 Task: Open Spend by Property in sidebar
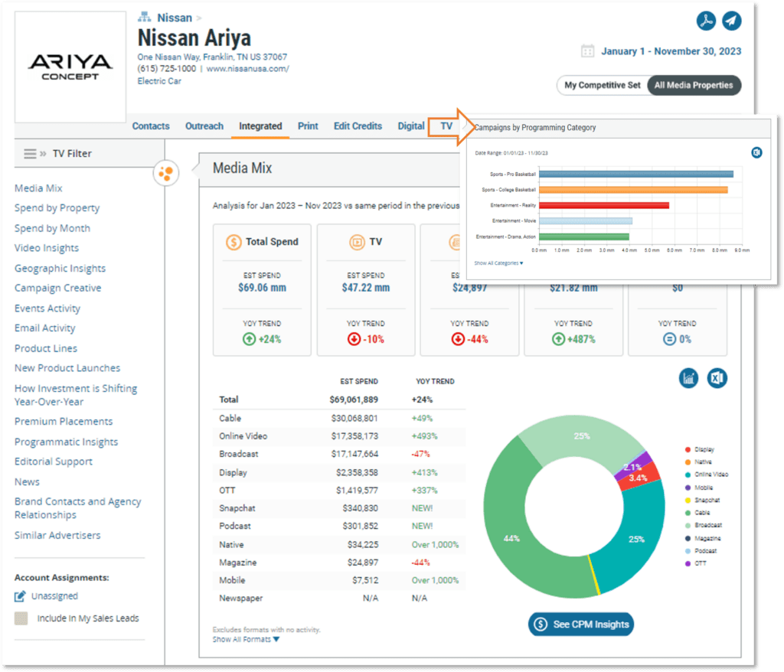(x=57, y=208)
